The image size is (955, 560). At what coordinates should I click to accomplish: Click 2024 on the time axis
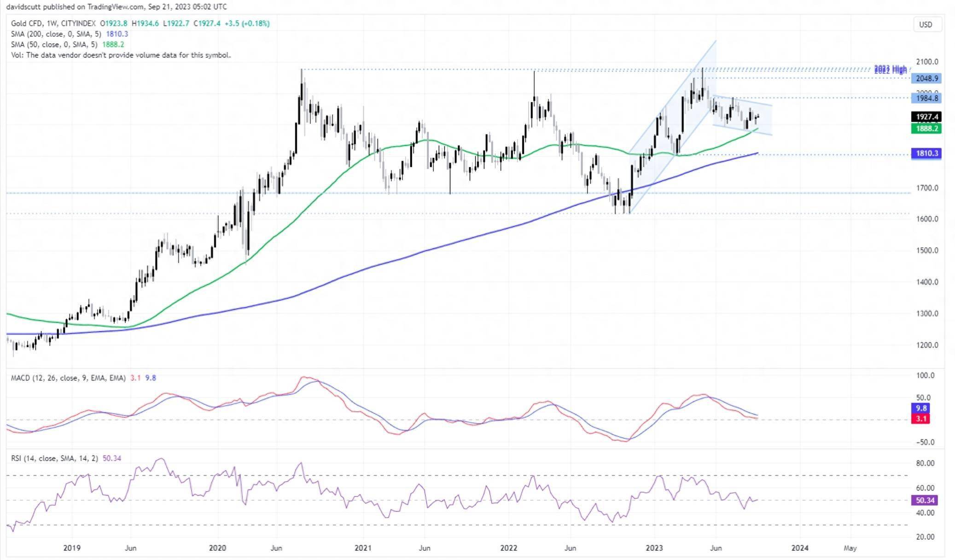(800, 548)
